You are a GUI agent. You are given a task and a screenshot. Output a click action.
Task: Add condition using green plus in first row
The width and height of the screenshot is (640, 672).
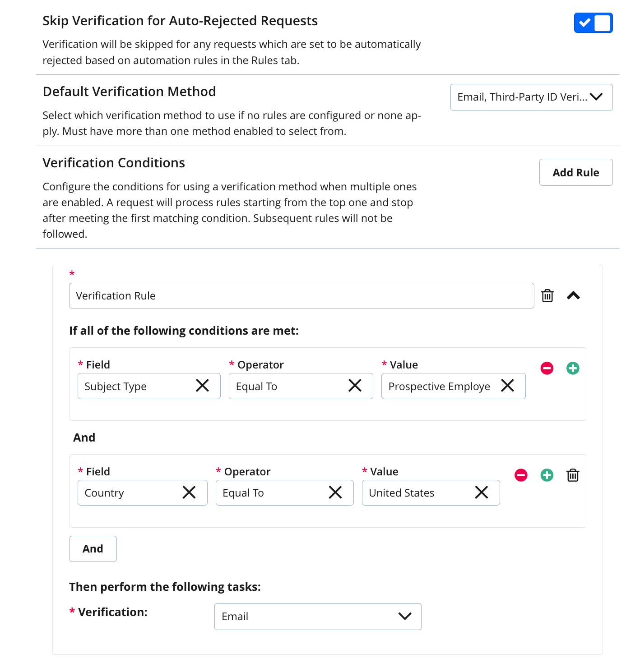pos(572,368)
